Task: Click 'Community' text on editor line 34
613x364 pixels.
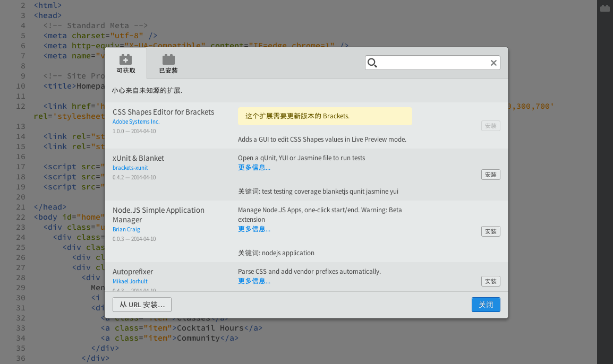Action: coord(198,338)
